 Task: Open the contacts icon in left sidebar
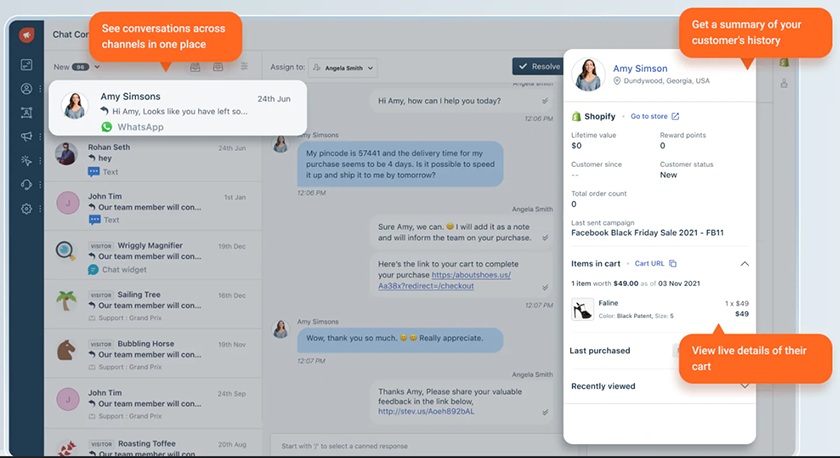tap(26, 89)
